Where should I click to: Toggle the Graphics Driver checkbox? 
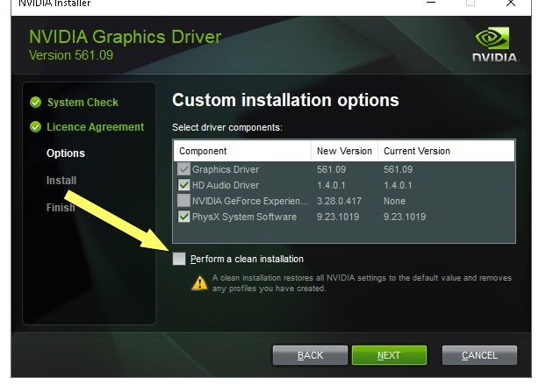[x=183, y=169]
